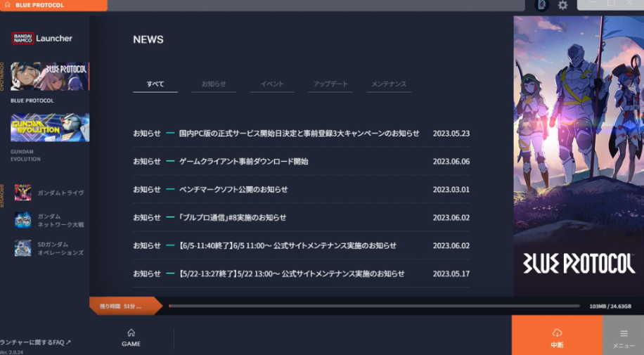The width and height of the screenshot is (644, 355).
Task: Open the ランチャーに関するFAQ link
Action: 35,342
